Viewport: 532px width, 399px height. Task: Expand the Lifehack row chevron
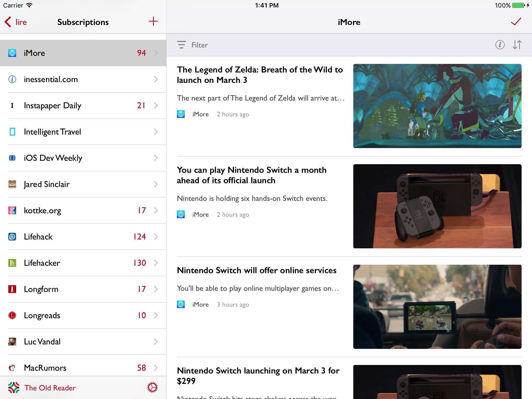click(x=156, y=237)
